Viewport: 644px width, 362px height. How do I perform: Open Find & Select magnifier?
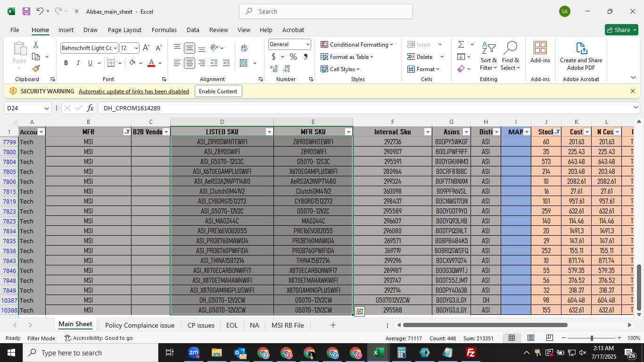511,57
